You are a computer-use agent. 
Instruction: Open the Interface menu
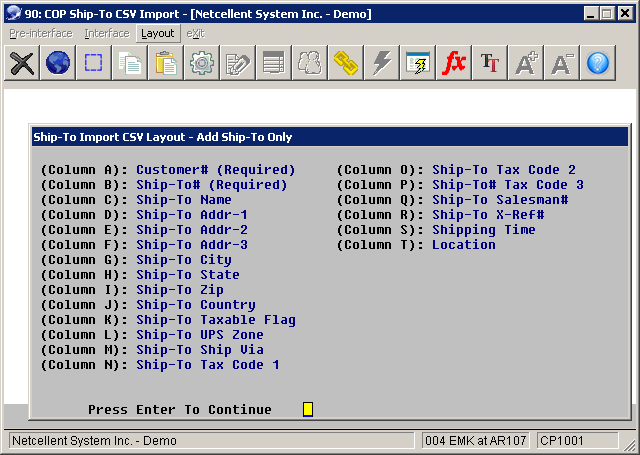click(107, 33)
